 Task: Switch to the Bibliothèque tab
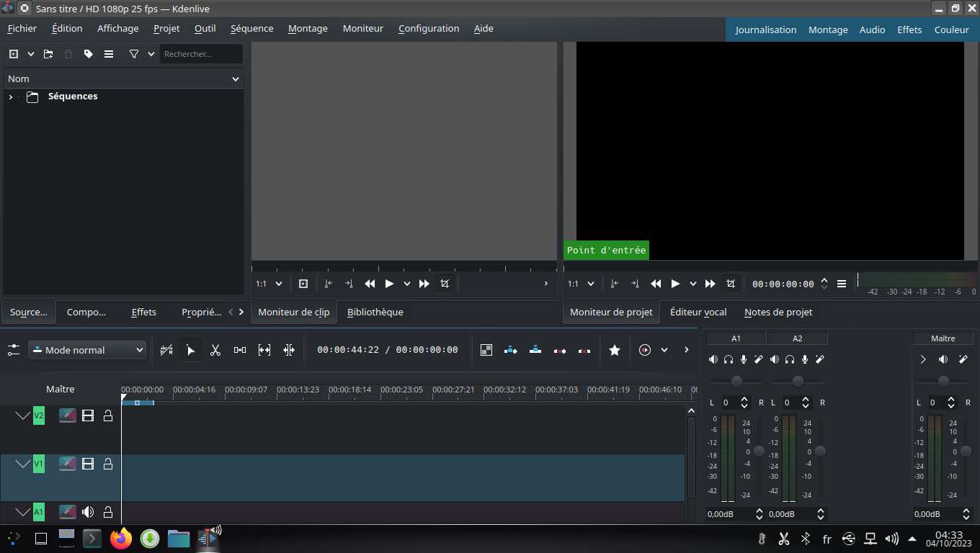tap(375, 312)
